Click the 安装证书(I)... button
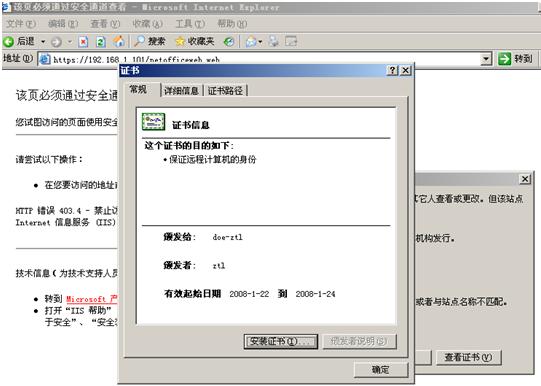The width and height of the screenshot is (541, 386). 281,342
